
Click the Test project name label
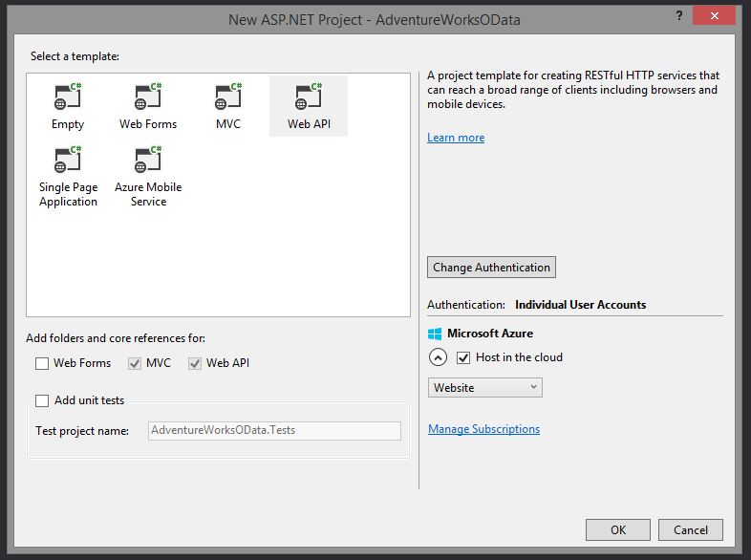point(82,431)
